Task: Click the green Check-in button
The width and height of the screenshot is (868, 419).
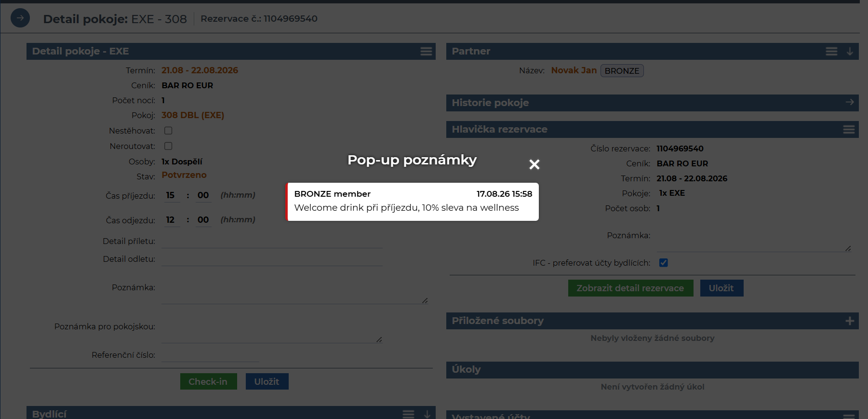Action: pyautogui.click(x=208, y=381)
